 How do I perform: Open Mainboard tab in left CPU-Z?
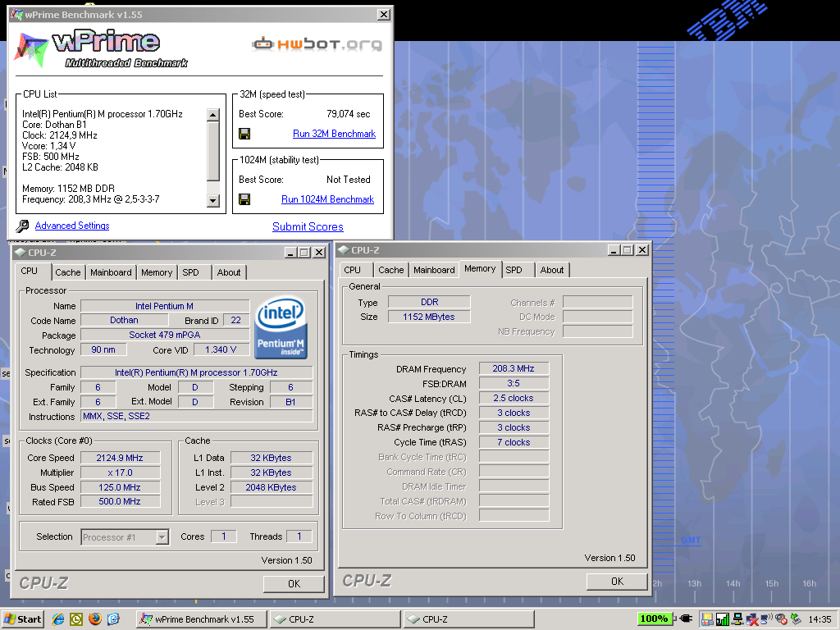pyautogui.click(x=111, y=272)
